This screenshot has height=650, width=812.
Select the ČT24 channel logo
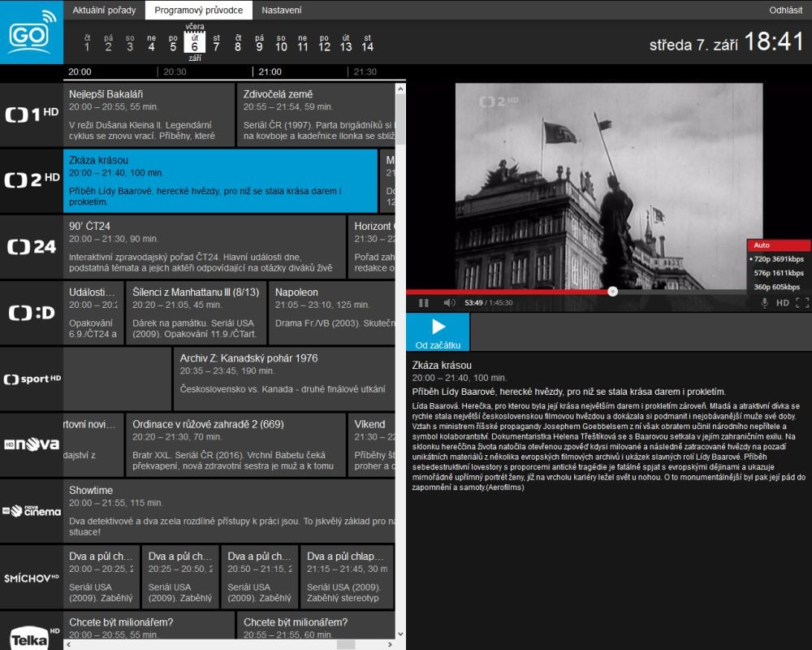tap(32, 247)
